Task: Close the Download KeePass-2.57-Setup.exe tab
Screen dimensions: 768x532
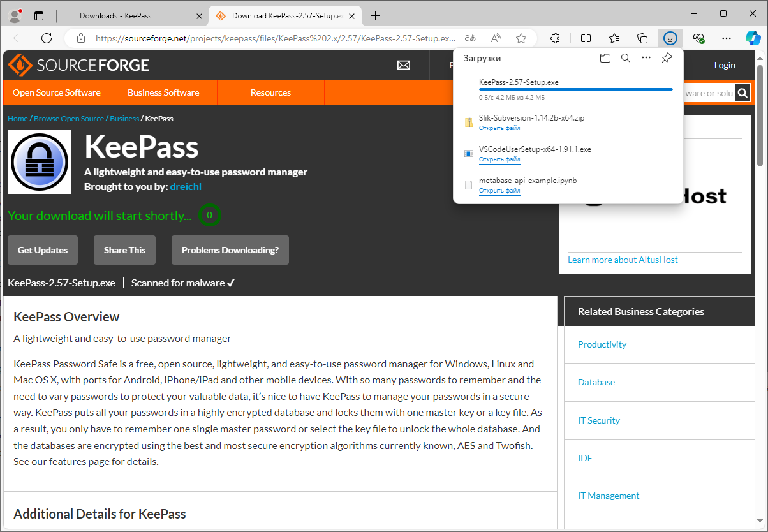Action: click(351, 15)
